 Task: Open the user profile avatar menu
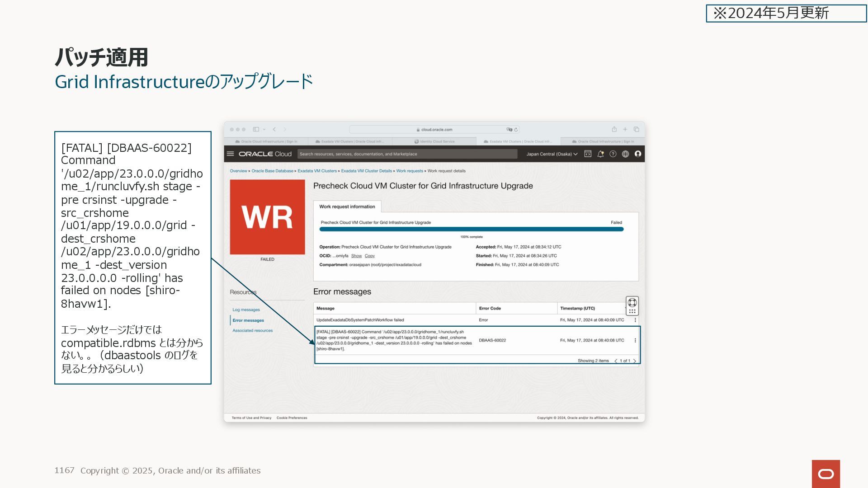638,154
